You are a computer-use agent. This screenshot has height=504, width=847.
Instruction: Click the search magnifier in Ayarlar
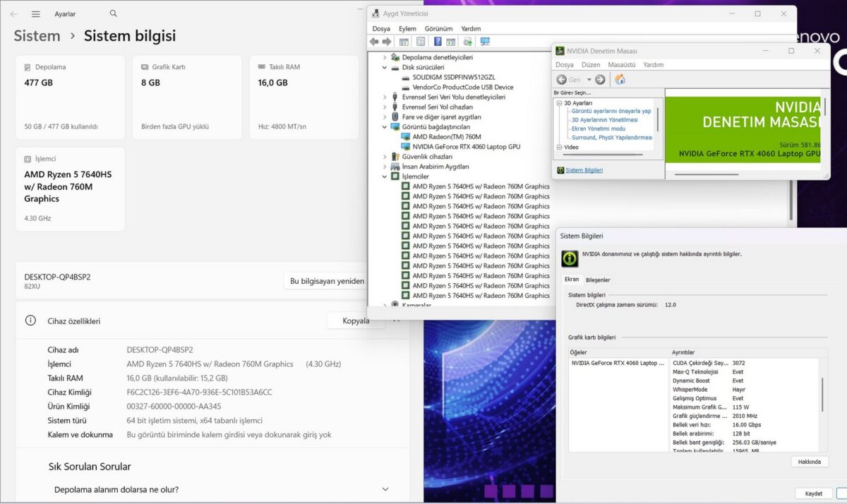click(x=114, y=13)
